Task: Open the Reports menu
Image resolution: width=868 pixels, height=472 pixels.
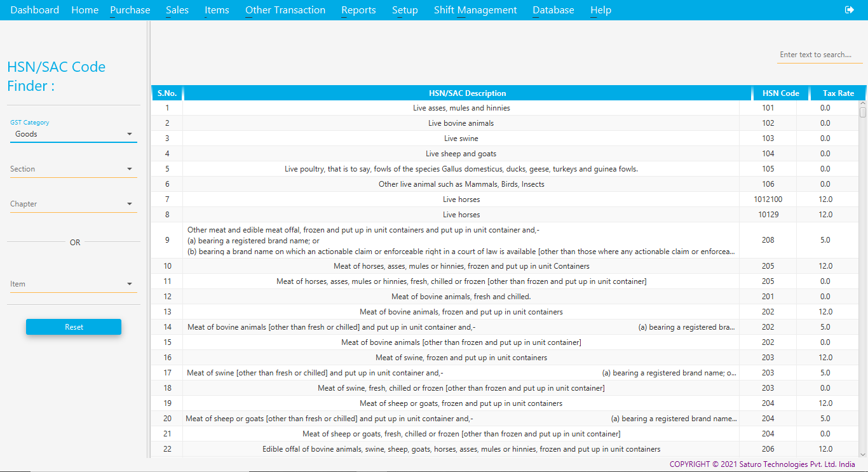Action: click(x=358, y=10)
